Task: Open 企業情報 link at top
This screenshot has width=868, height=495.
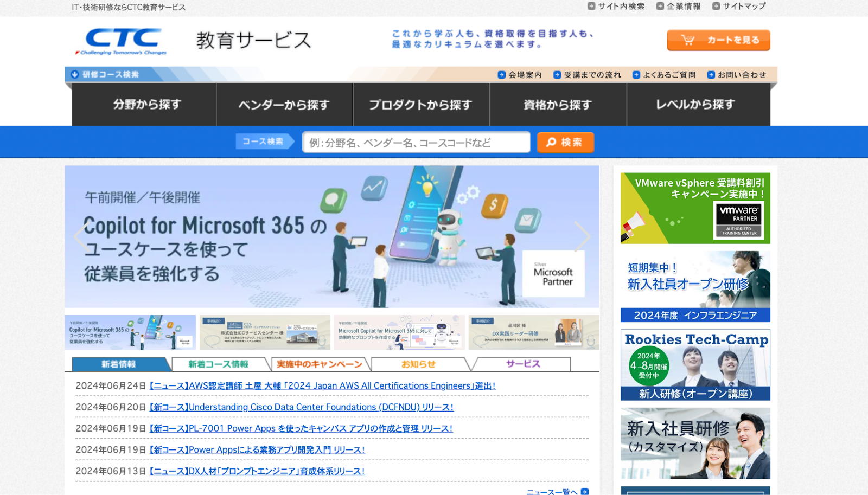Action: [x=684, y=7]
